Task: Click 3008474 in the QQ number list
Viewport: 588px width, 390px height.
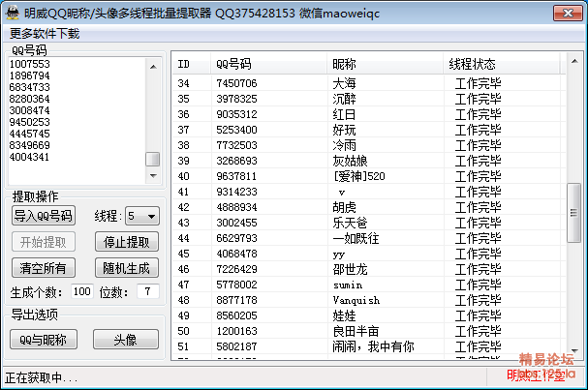Action: (x=30, y=110)
